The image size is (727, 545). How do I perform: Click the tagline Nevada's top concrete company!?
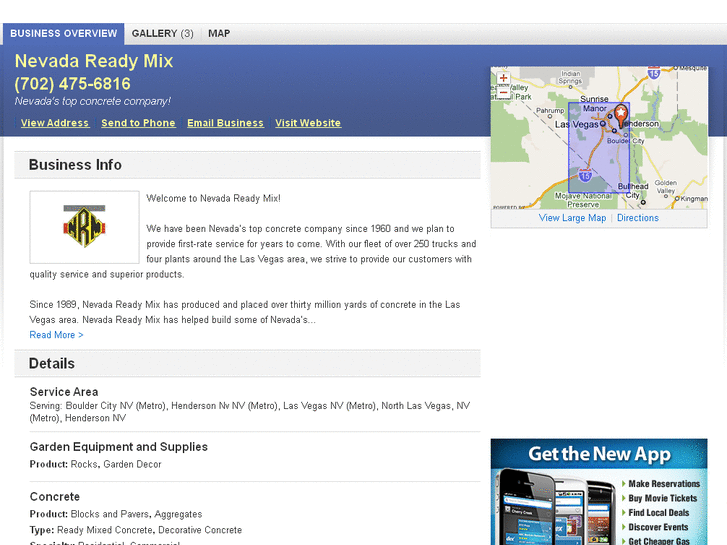(93, 101)
